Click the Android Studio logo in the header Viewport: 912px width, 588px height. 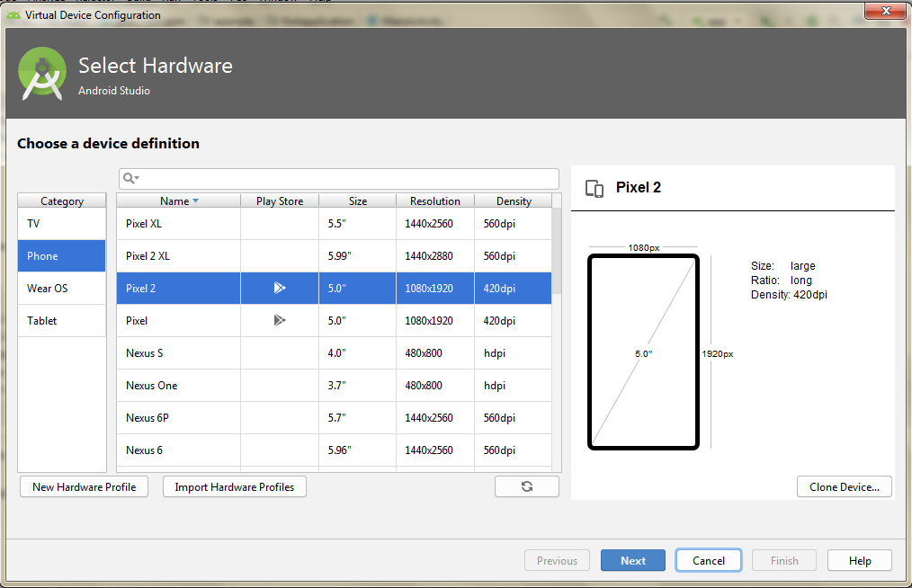pyautogui.click(x=42, y=74)
